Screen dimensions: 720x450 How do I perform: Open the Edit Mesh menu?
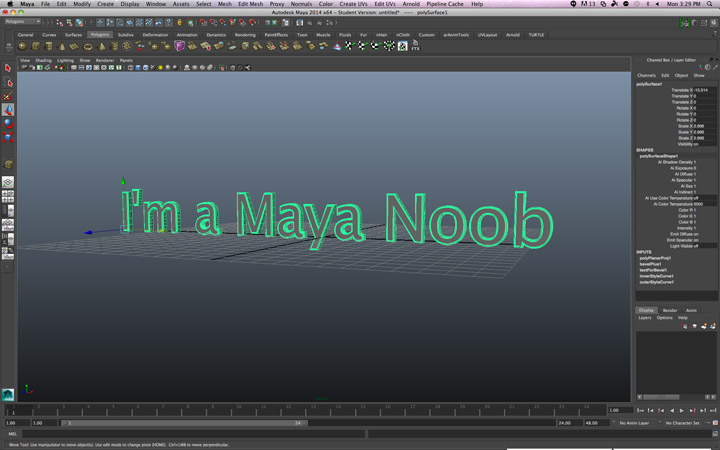tap(250, 4)
